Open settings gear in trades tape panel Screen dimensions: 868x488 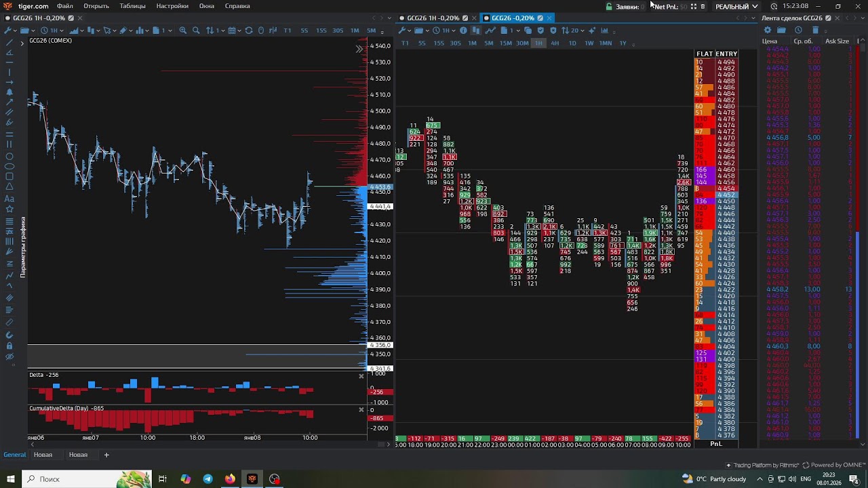pyautogui.click(x=768, y=30)
